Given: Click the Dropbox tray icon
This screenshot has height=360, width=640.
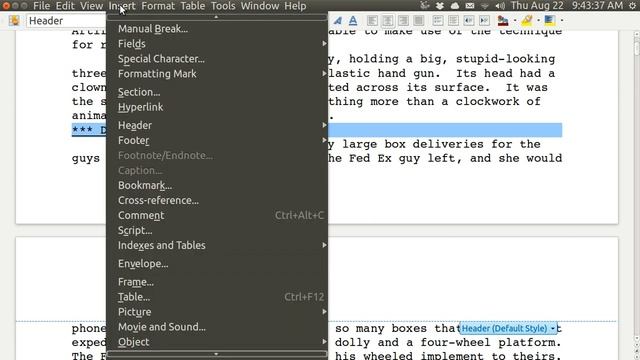Looking at the screenshot, I should click(440, 6).
